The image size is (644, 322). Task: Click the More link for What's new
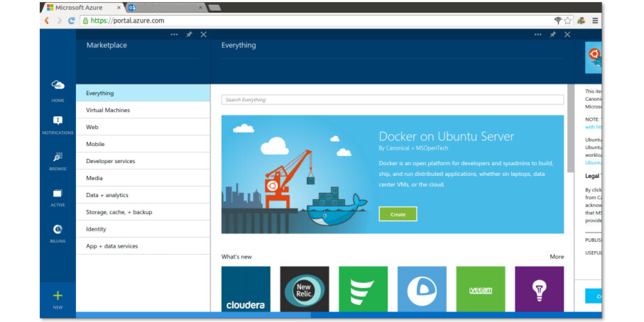tap(557, 257)
